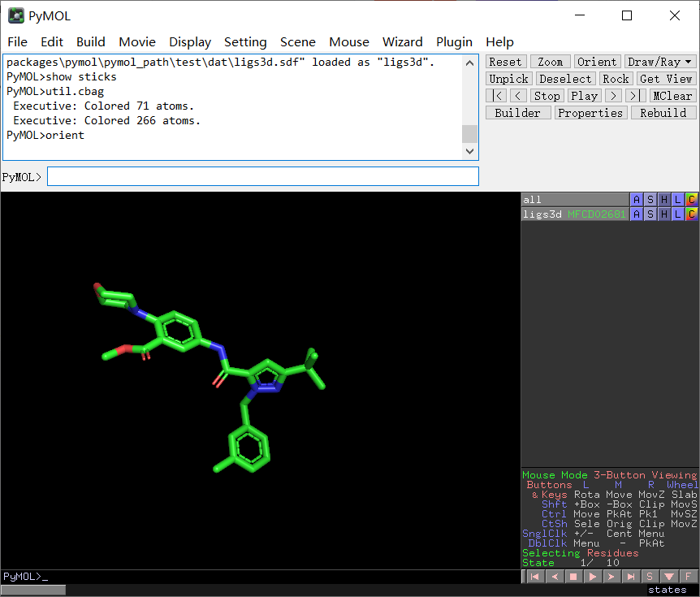Viewport: 700px width, 597px height.
Task: Open the Builder panel
Action: 518,113
